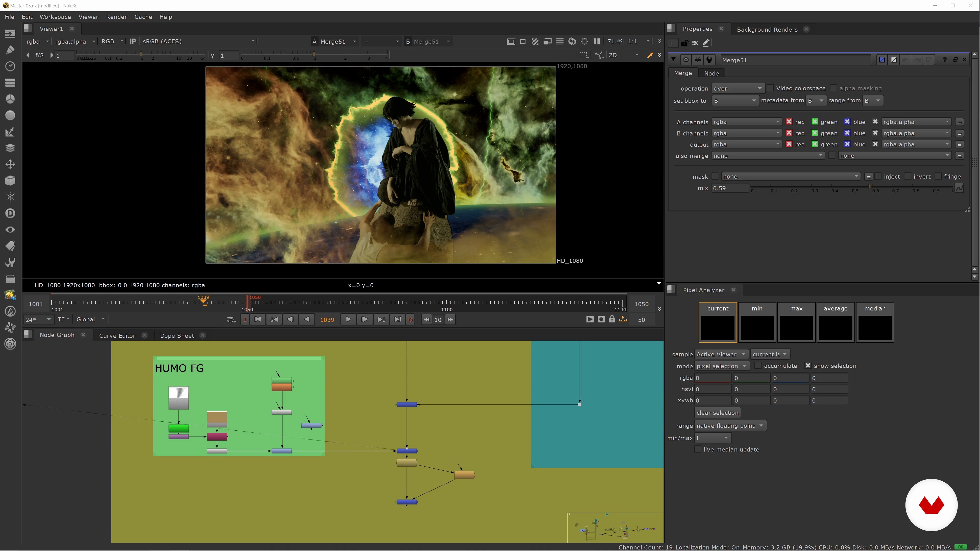Open the Merge nodes layers icon
Screen dimensions: 980x551
pos(10,148)
